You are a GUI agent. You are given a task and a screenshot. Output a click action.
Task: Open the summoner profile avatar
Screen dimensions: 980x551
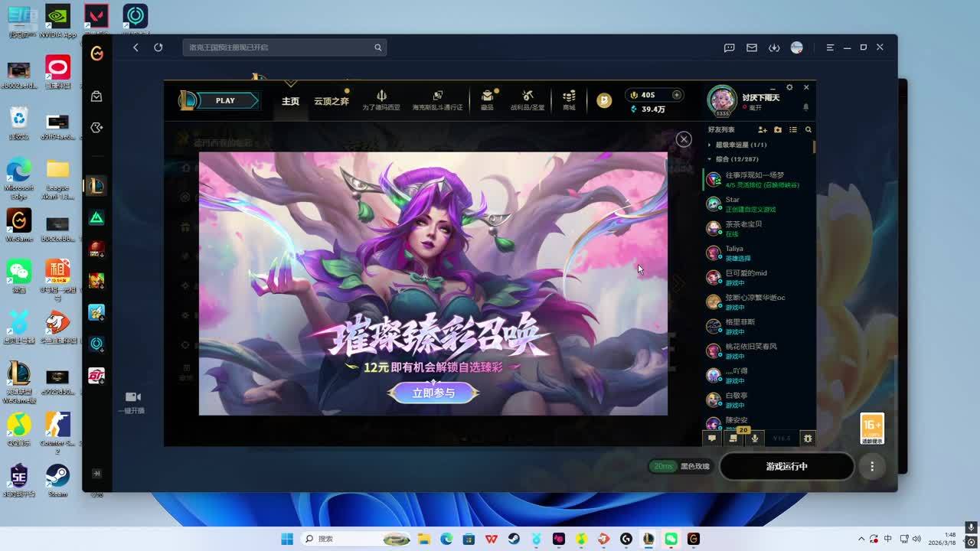click(x=722, y=100)
